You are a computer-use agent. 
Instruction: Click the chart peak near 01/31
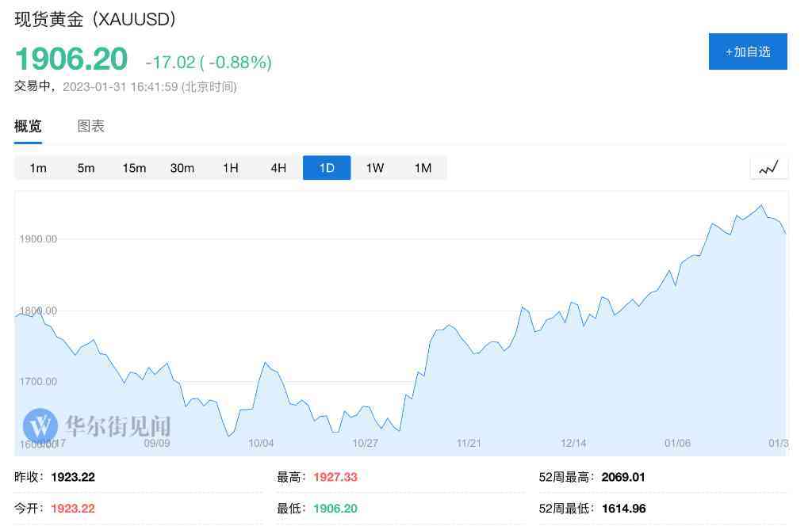pos(760,206)
